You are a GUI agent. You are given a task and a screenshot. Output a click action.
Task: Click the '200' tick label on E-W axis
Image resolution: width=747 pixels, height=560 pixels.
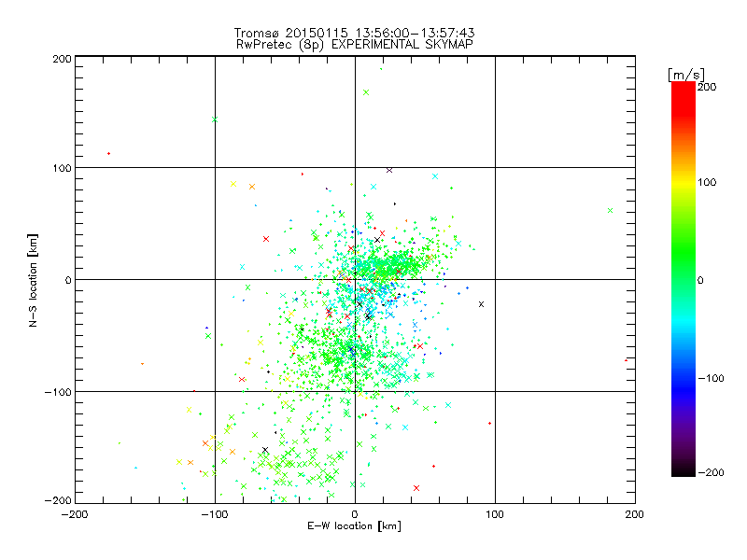pyautogui.click(x=635, y=514)
